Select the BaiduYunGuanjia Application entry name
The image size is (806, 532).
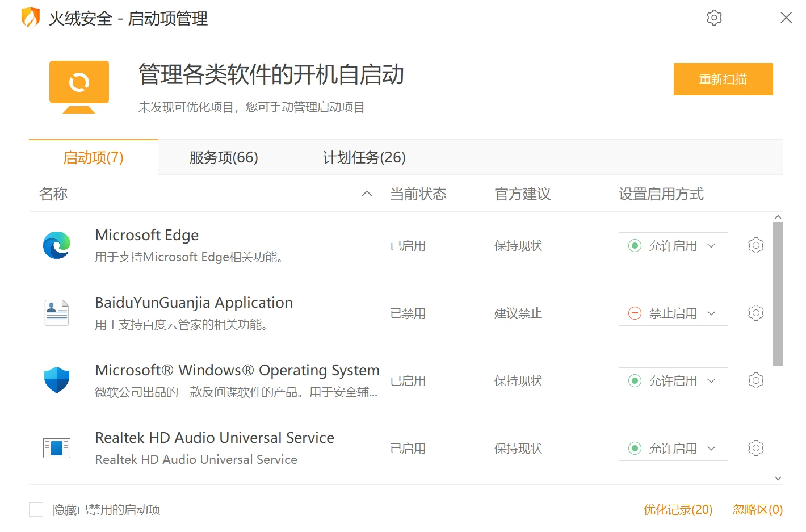(194, 303)
